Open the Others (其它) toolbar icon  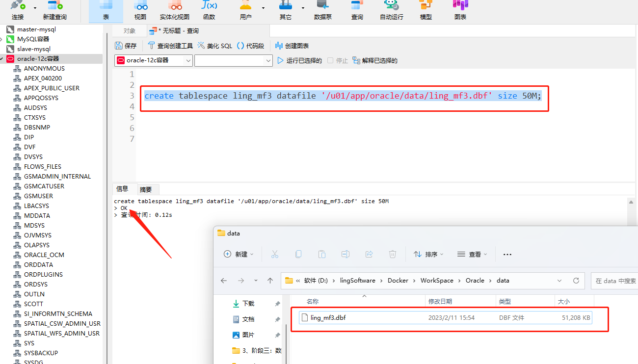285,10
